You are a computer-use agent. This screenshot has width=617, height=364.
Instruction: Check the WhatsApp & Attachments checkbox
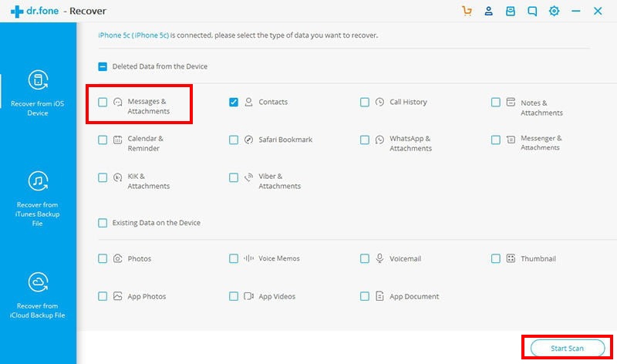pos(364,140)
